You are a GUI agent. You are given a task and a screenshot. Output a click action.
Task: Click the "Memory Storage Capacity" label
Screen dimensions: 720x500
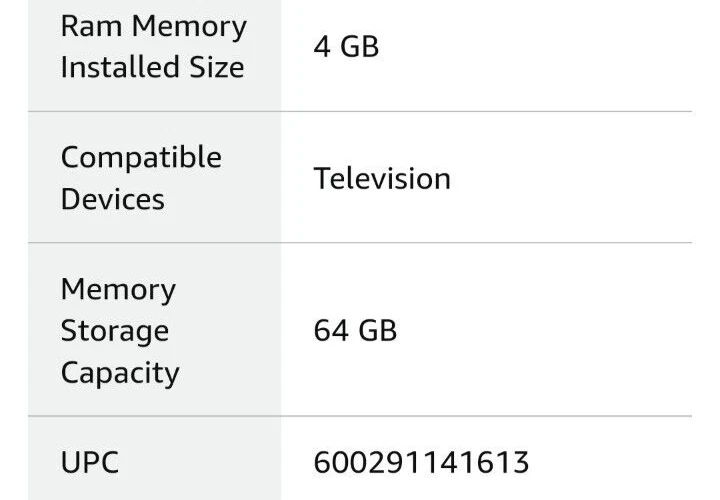[x=120, y=331]
